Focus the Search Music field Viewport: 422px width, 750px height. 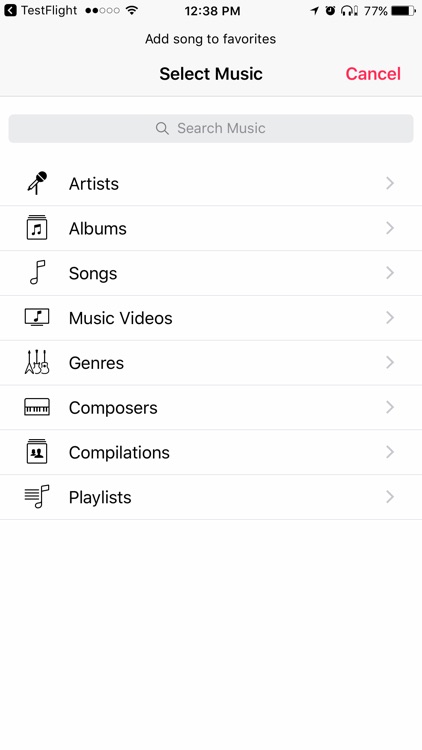point(211,128)
